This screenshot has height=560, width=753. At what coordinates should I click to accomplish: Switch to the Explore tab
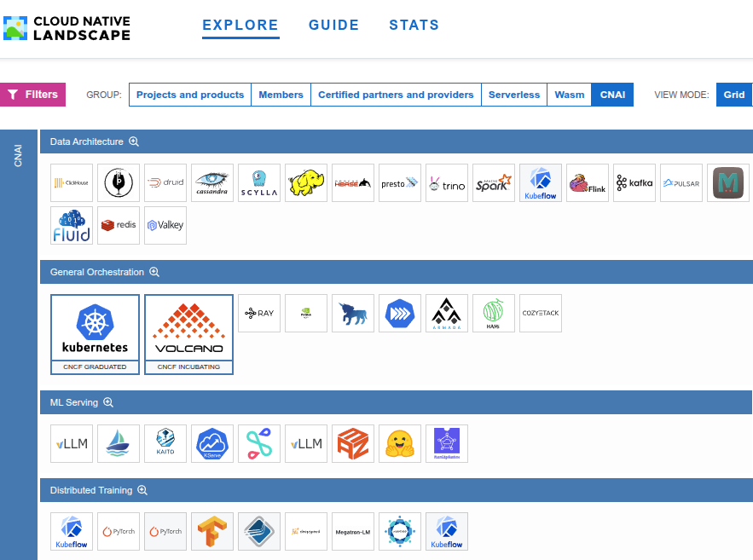coord(240,25)
